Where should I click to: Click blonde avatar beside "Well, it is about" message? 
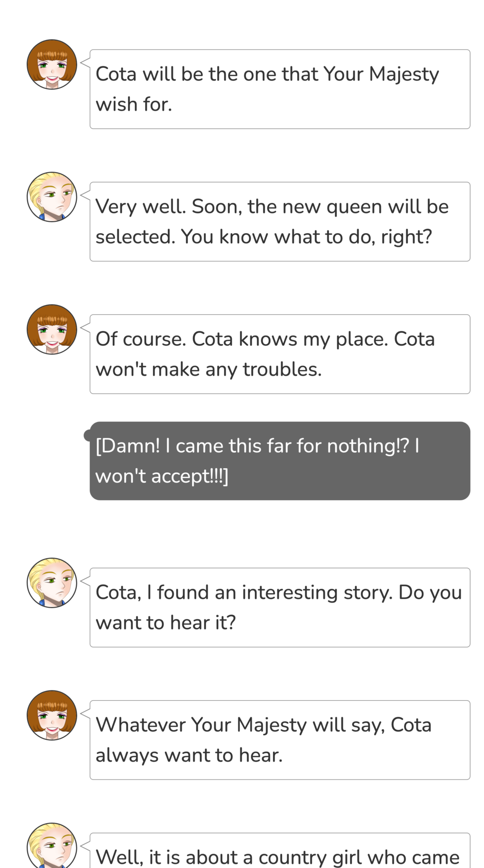tap(52, 846)
